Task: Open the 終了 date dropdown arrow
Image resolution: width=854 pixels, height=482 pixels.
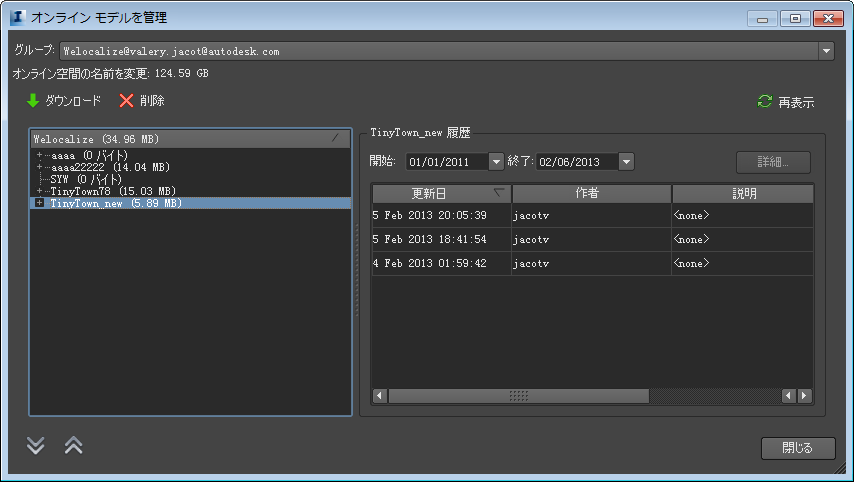Action: pyautogui.click(x=626, y=162)
